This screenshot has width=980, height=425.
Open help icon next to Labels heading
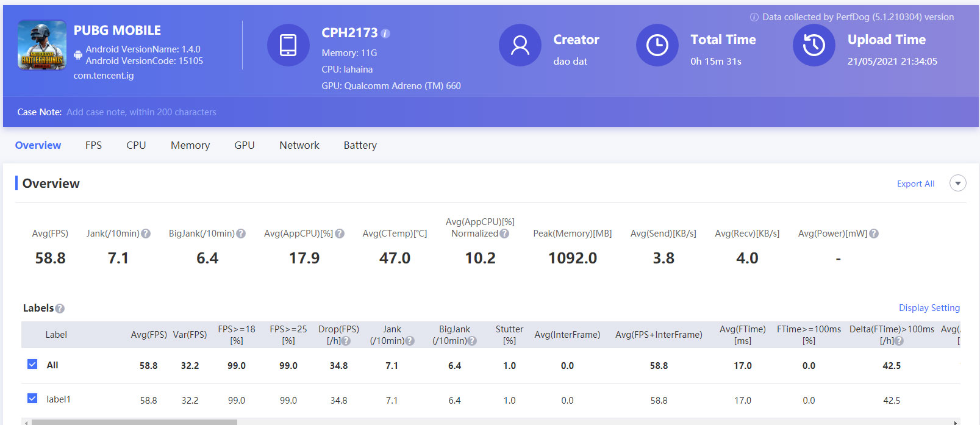(x=60, y=309)
